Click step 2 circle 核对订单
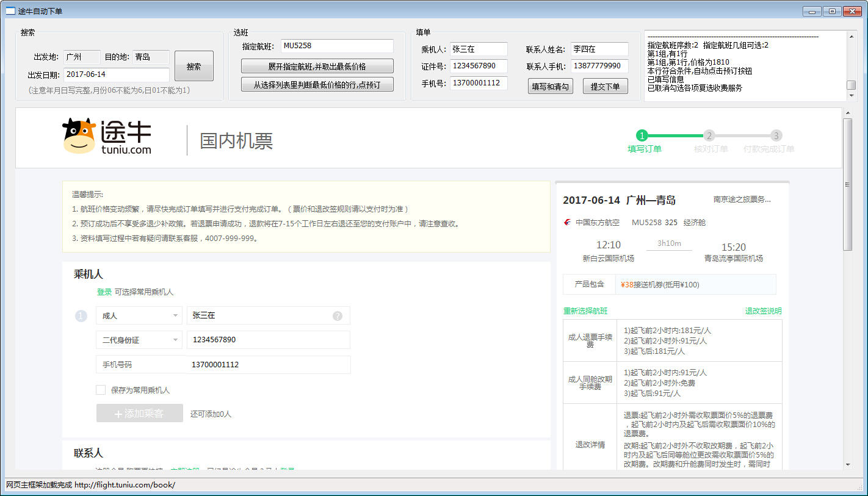This screenshot has width=868, height=496. pyautogui.click(x=709, y=135)
